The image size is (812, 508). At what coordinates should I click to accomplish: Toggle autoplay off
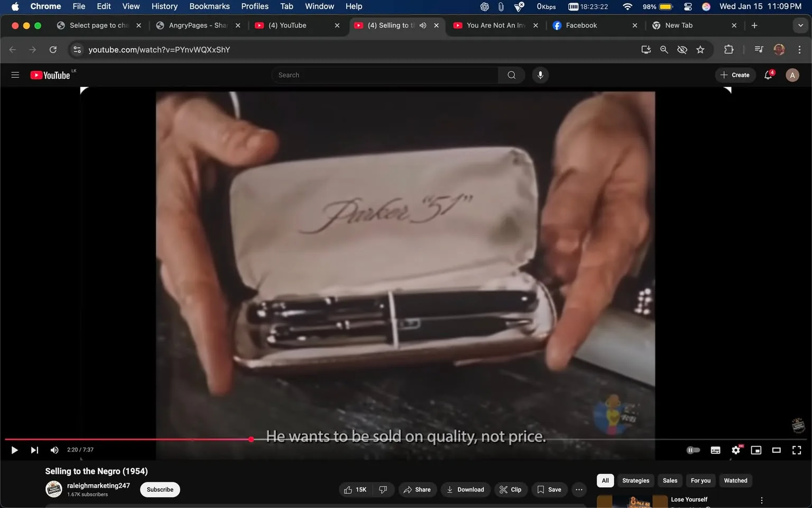click(x=693, y=450)
